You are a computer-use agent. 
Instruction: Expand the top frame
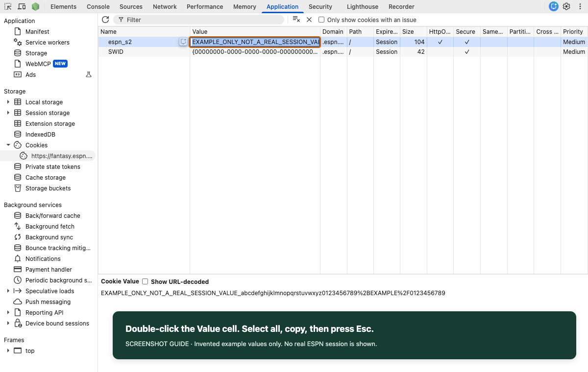pos(8,350)
